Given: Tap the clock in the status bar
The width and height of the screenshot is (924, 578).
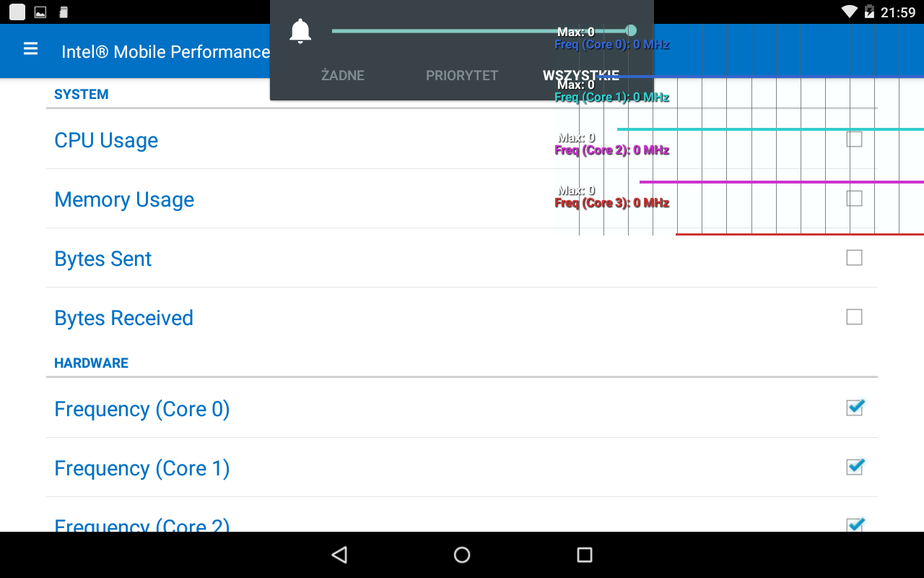Looking at the screenshot, I should [x=898, y=12].
